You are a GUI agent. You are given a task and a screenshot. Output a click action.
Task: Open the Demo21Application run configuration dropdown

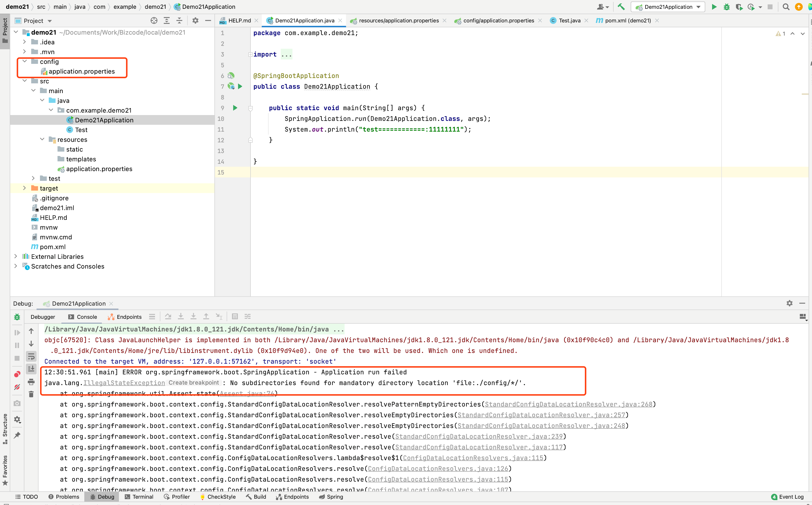tap(668, 7)
